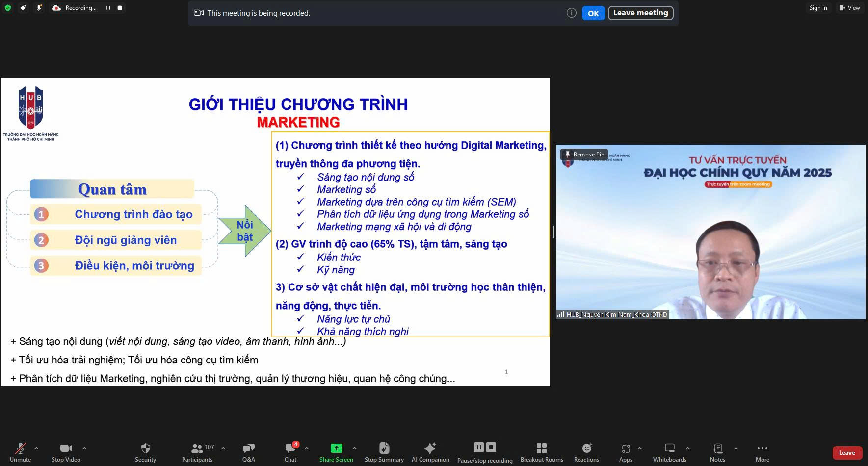Open the recording notice info icon
The image size is (868, 466).
tap(571, 13)
